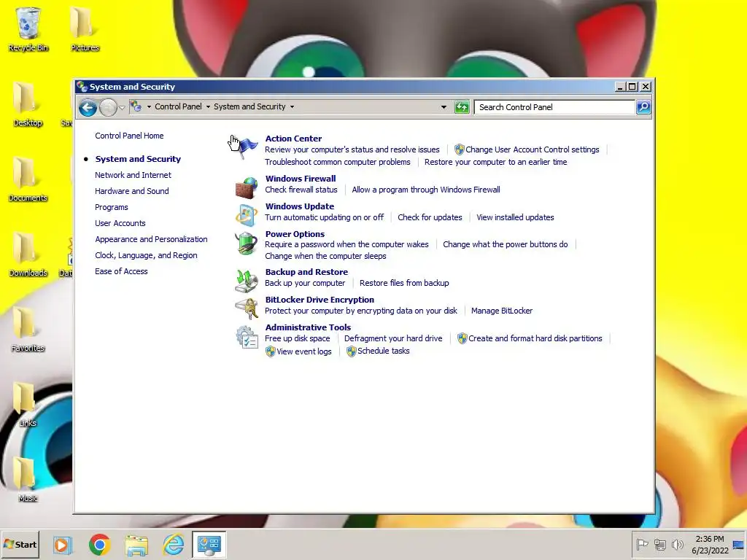Screen dimensions: 747x560
Task: Select the Music desktop folder
Action: [x=28, y=480]
